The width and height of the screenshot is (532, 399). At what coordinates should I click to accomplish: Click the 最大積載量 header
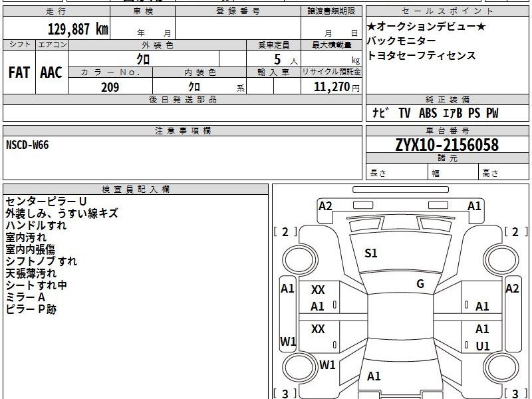pyautogui.click(x=331, y=45)
